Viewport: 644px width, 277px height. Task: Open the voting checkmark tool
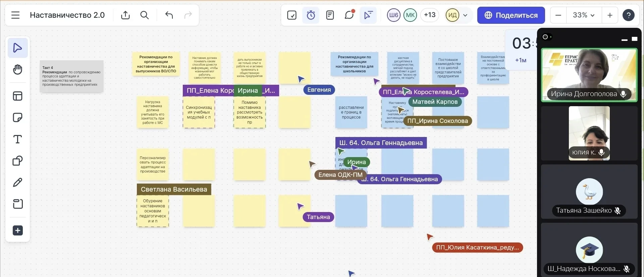tap(292, 15)
